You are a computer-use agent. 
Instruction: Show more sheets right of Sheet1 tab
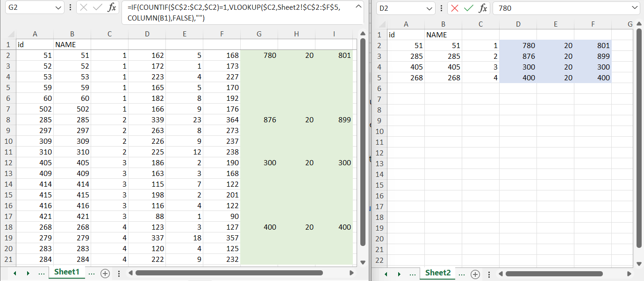point(91,273)
